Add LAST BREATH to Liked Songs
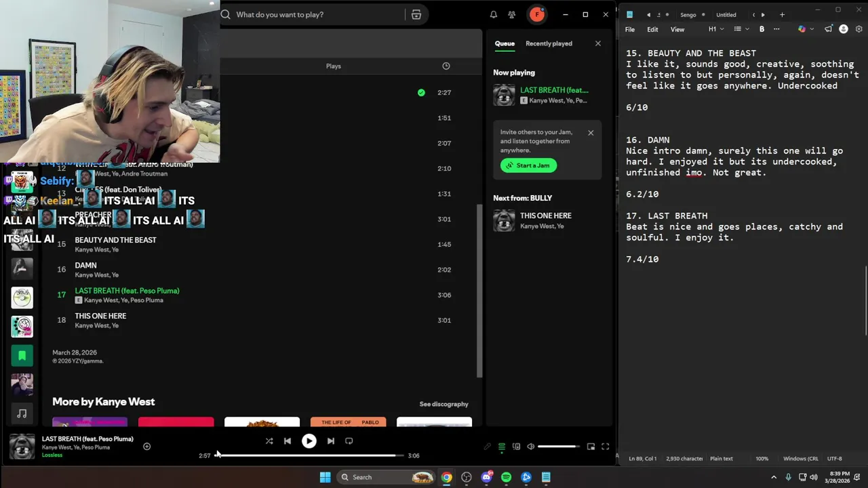 pos(146,446)
